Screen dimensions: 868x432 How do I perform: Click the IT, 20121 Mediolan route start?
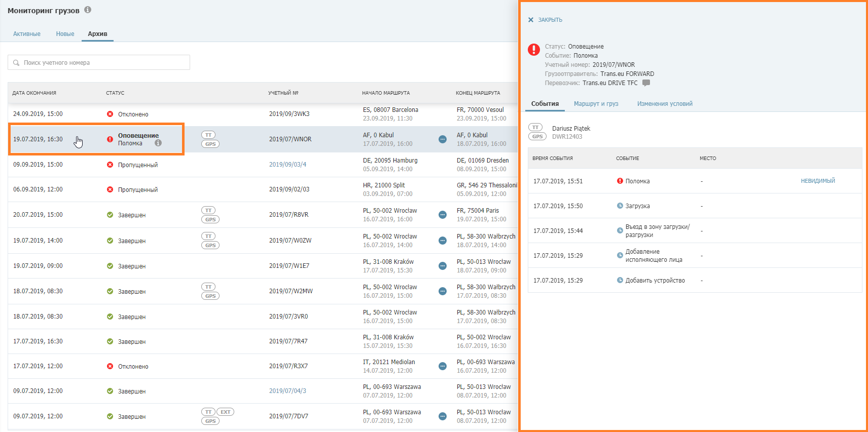[x=389, y=362]
